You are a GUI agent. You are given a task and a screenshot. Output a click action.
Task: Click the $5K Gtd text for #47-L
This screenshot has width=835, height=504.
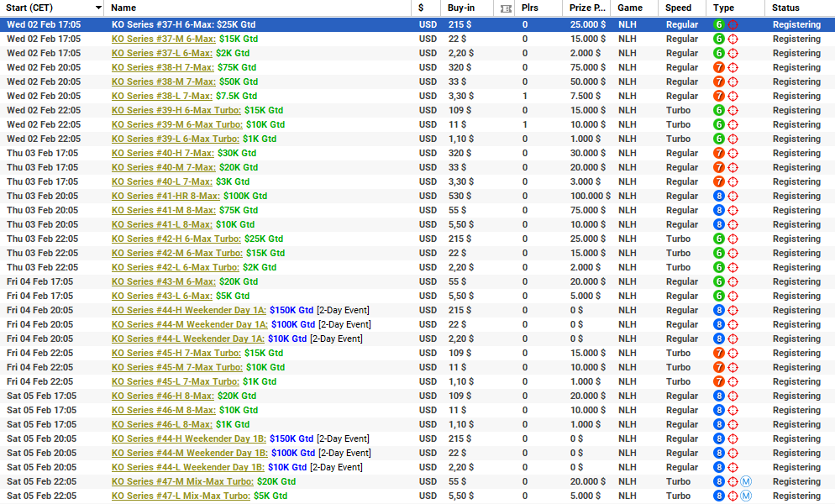pos(270,496)
